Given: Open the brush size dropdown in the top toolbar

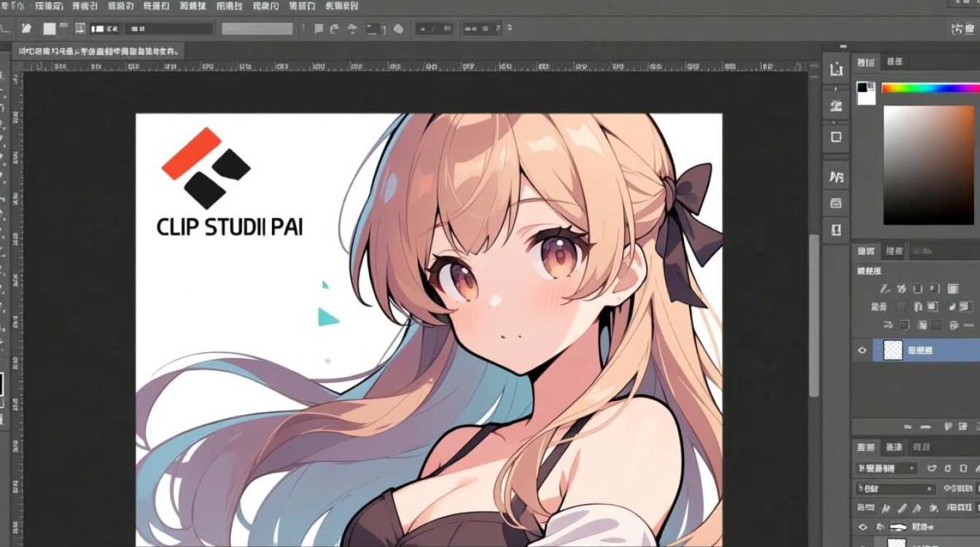Looking at the screenshot, I should (x=169, y=29).
